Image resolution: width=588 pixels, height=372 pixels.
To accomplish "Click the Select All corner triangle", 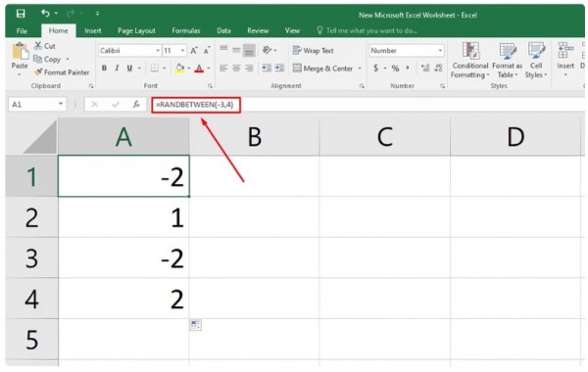I will [x=40, y=137].
